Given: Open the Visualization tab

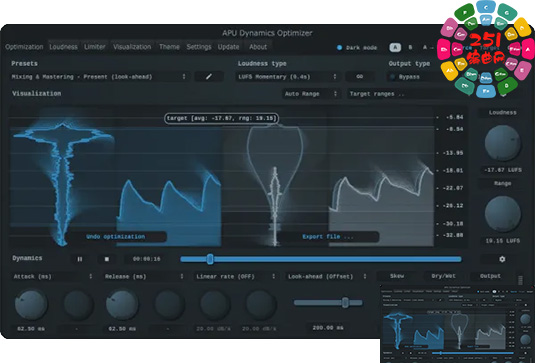Looking at the screenshot, I should click(x=132, y=47).
